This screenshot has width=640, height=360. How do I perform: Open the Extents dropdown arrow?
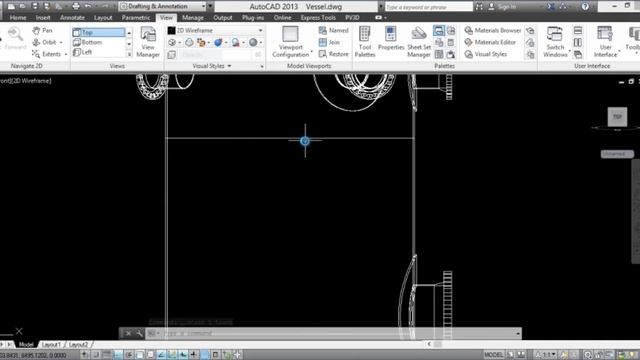pyautogui.click(x=66, y=54)
